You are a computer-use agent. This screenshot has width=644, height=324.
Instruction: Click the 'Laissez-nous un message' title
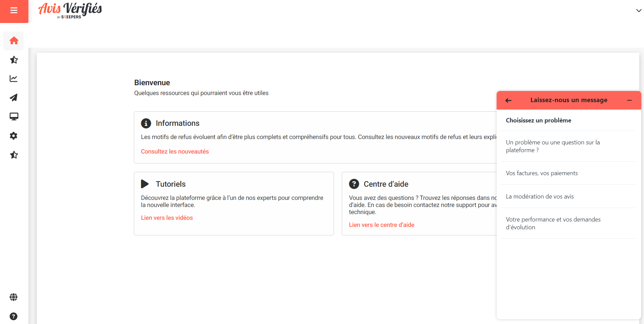[x=569, y=100]
